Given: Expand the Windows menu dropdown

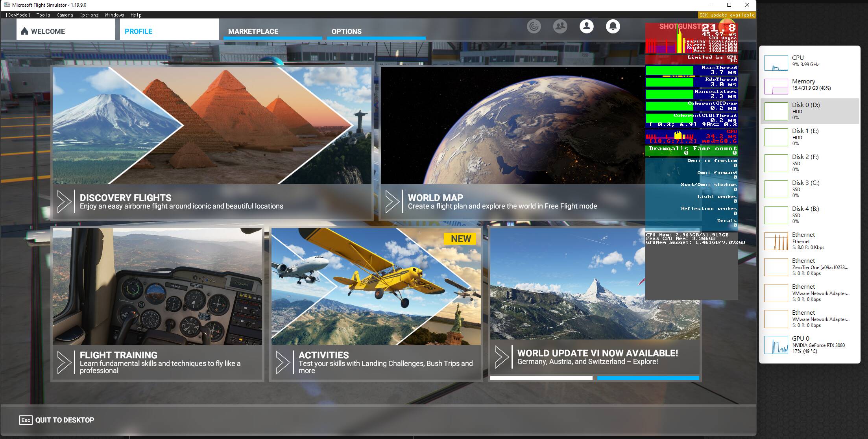Looking at the screenshot, I should pyautogui.click(x=114, y=15).
